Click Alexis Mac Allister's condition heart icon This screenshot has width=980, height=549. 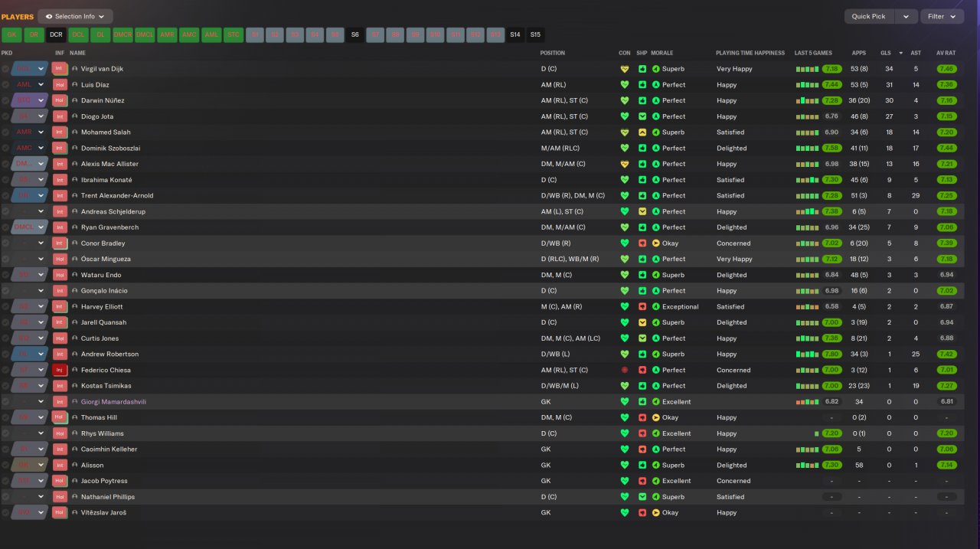625,164
